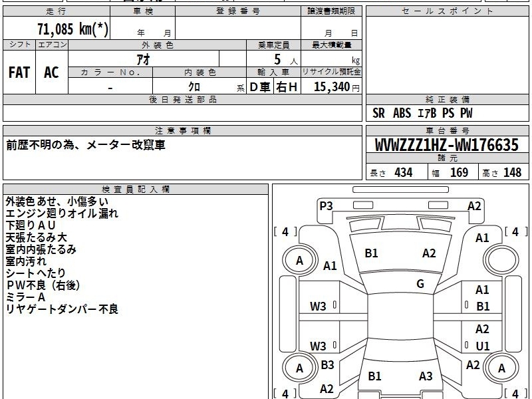Viewport: 532px width, 399px height.
Task: Click the line エンジン廻りオイル漏れ
Action: coord(62,213)
